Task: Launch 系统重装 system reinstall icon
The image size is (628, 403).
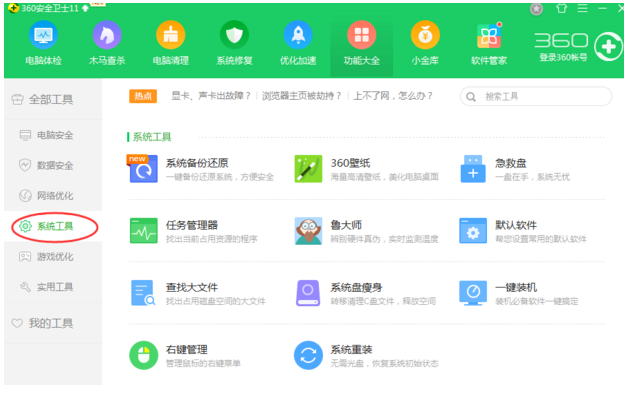Action: pyautogui.click(x=308, y=355)
